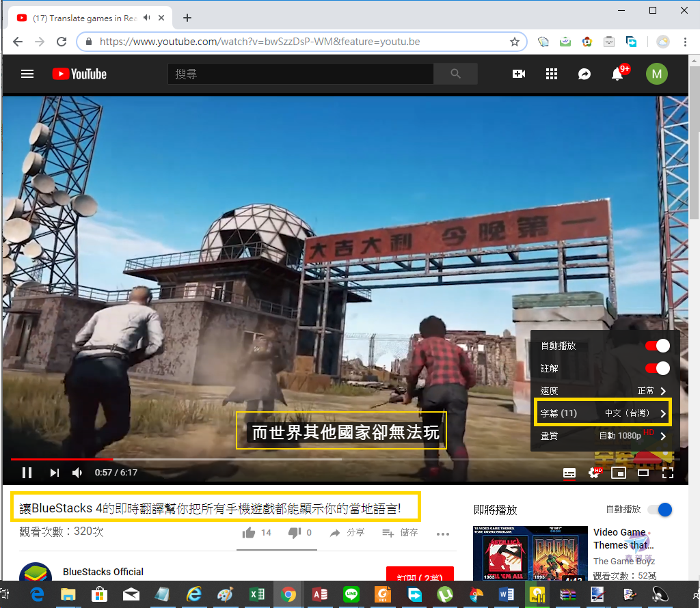Click the player settings gear

pos(594,473)
